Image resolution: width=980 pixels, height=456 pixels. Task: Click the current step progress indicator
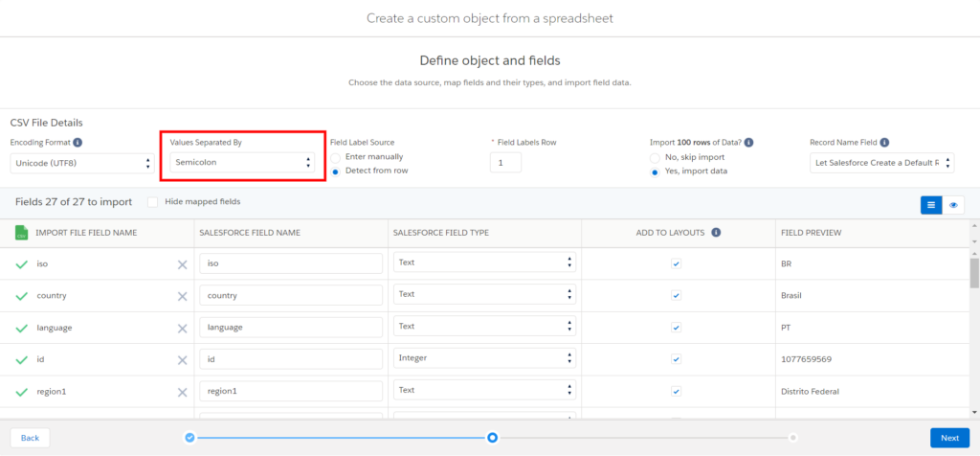(493, 437)
